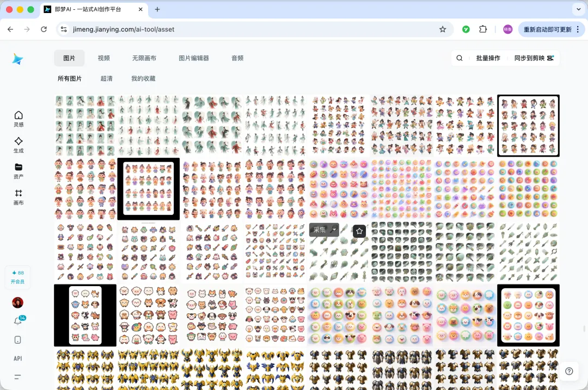Viewport: 588px width, 390px height.
Task: Click the browser forward arrow
Action: click(x=27, y=29)
